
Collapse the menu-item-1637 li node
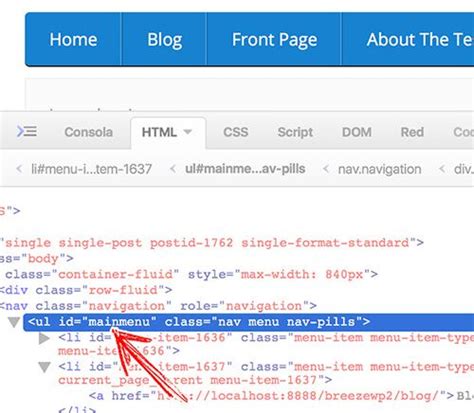(x=44, y=367)
